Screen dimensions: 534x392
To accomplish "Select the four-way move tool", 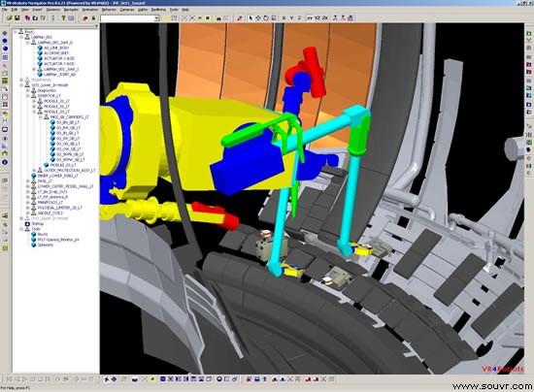I will (x=258, y=18).
